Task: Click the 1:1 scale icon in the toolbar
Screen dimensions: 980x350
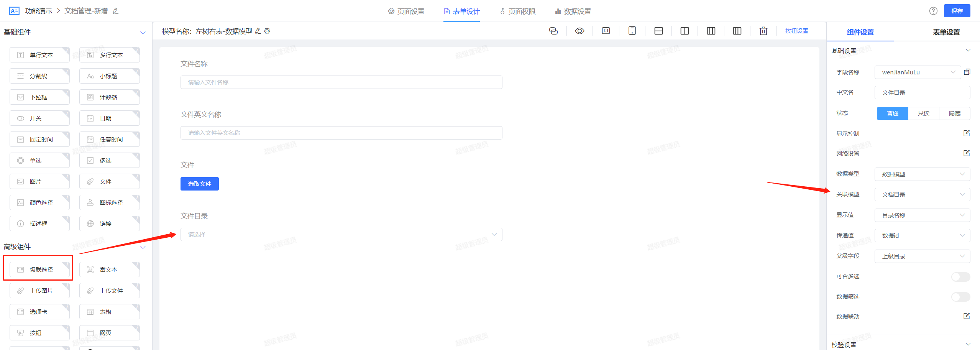Action: (606, 31)
